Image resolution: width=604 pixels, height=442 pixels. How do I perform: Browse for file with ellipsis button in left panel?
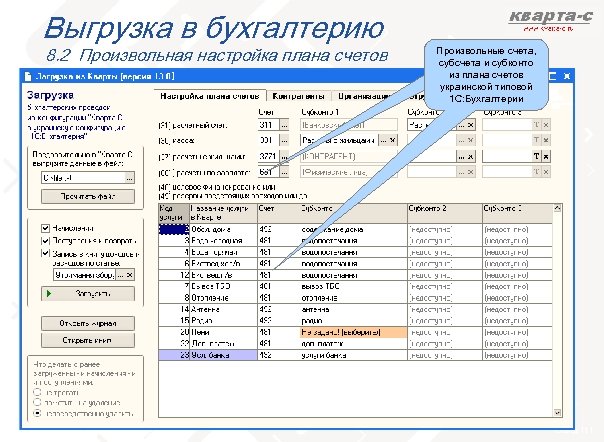click(130, 178)
